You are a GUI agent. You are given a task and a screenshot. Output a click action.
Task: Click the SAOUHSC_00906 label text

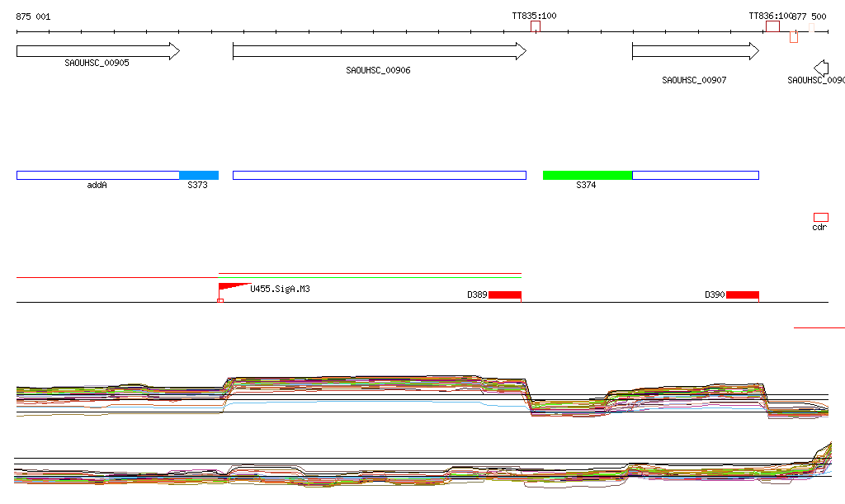[378, 71]
